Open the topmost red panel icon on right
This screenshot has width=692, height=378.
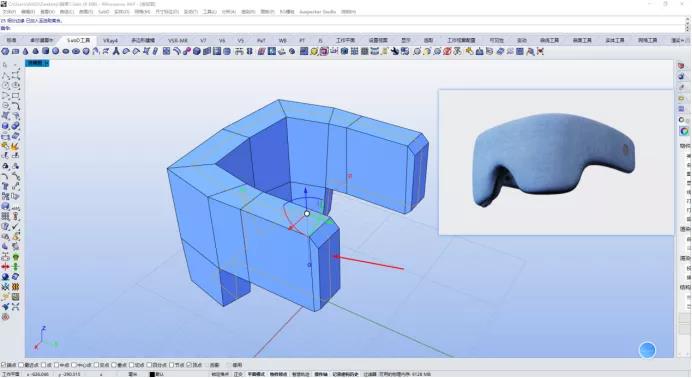681,66
